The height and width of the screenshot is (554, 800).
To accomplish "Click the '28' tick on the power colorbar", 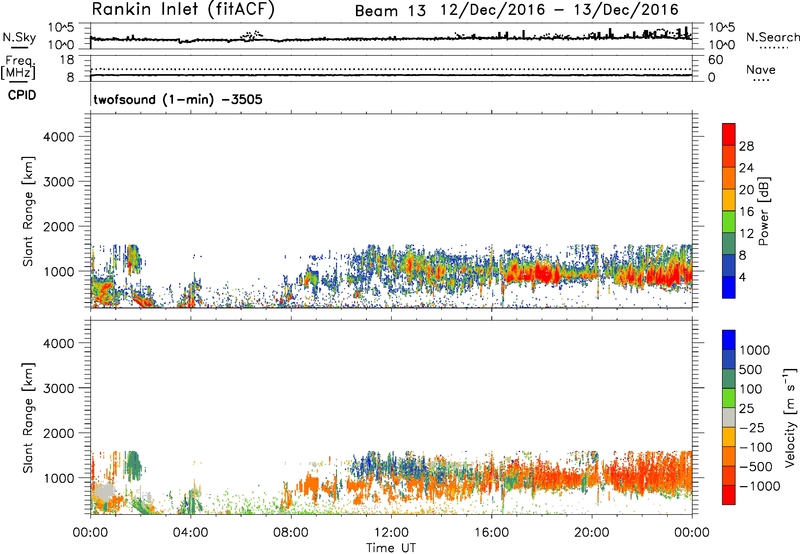I will (x=746, y=146).
